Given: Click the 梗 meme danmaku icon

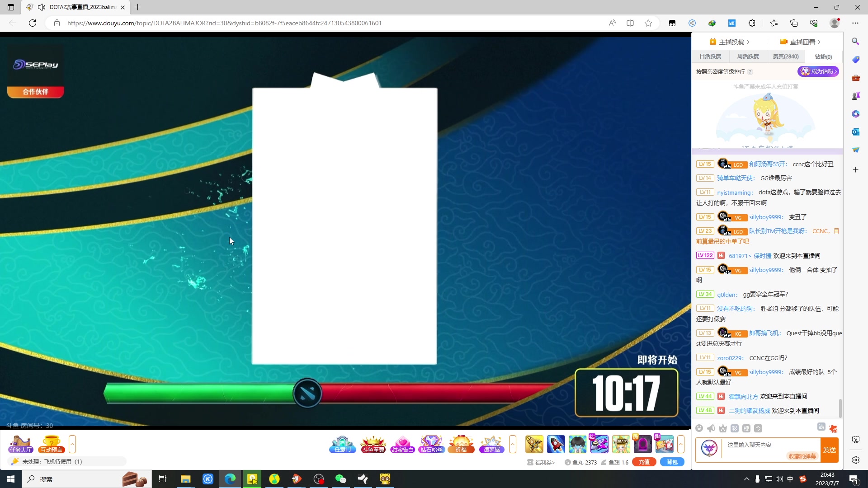Looking at the screenshot, I should (x=746, y=428).
